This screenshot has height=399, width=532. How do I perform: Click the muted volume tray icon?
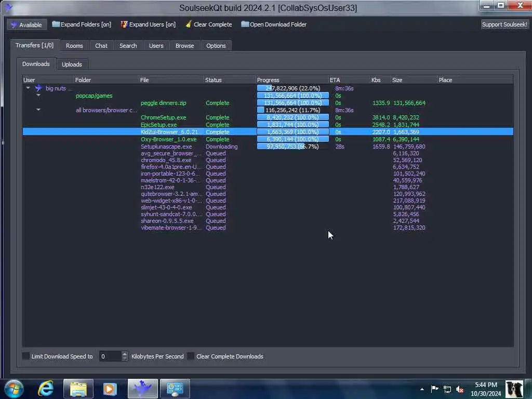coord(460,389)
